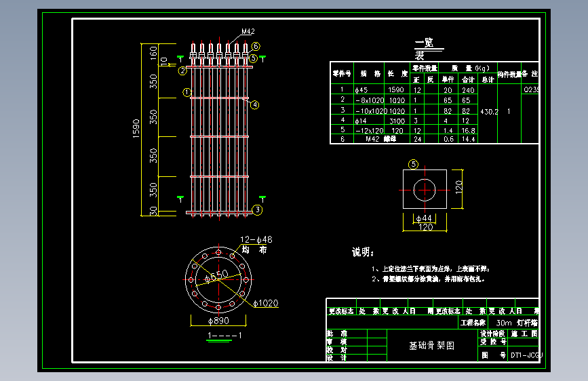Select the 1590 overall height dimension

136,129
